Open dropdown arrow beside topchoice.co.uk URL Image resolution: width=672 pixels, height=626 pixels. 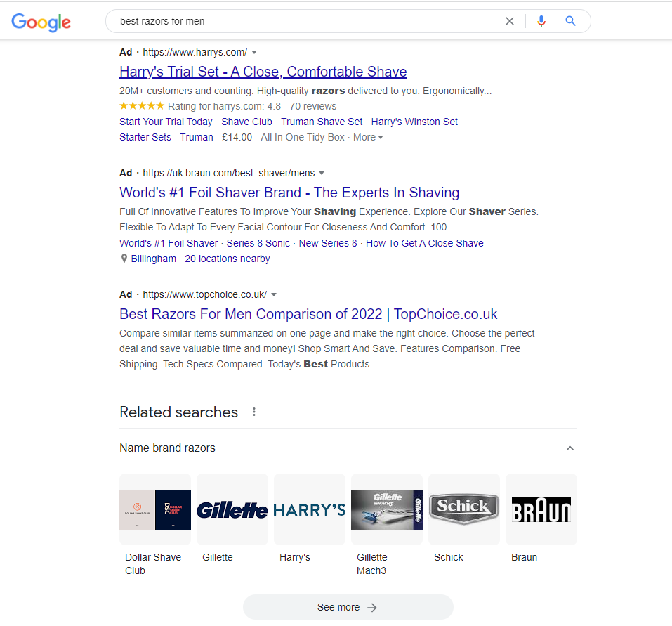point(274,294)
